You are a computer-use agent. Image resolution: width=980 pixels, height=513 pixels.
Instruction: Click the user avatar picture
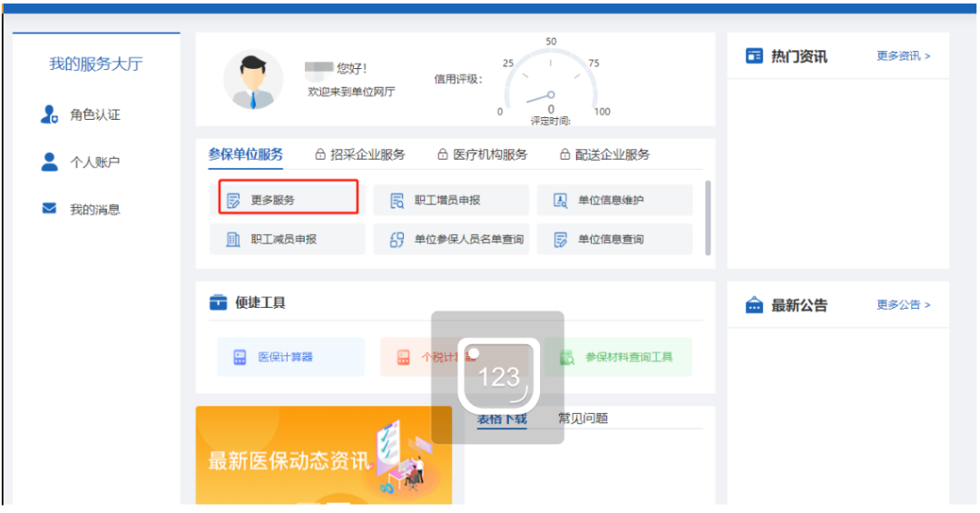click(253, 80)
